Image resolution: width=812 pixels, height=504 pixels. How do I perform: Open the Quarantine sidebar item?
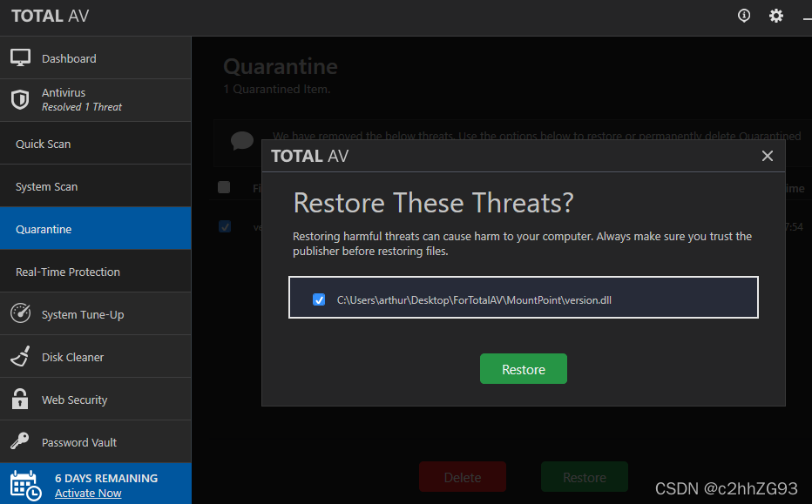tap(95, 228)
